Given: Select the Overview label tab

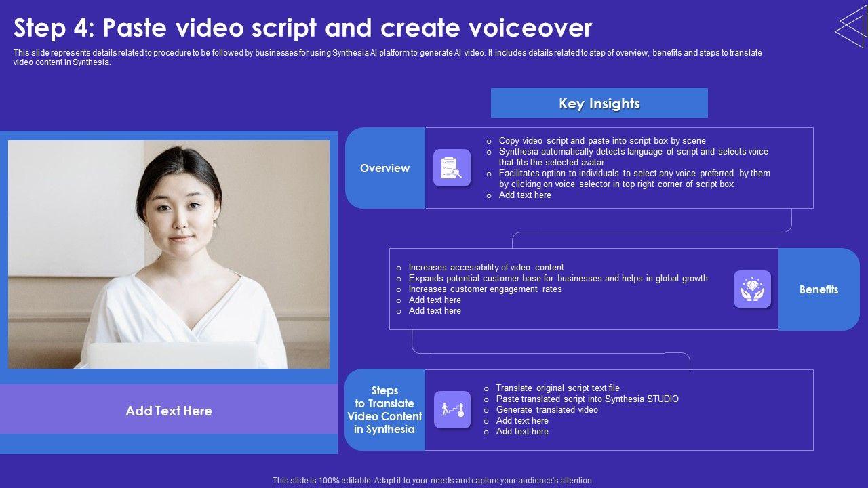Looking at the screenshot, I should pyautogui.click(x=384, y=168).
